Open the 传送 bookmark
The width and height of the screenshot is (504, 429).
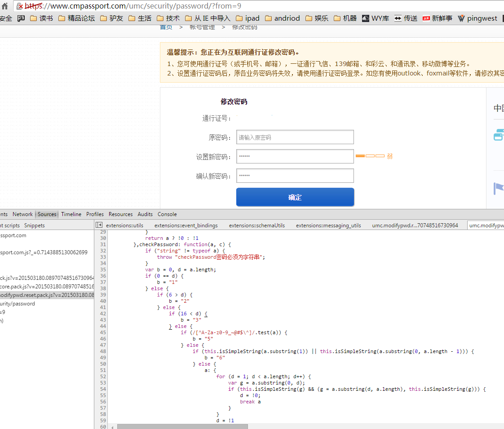point(406,18)
